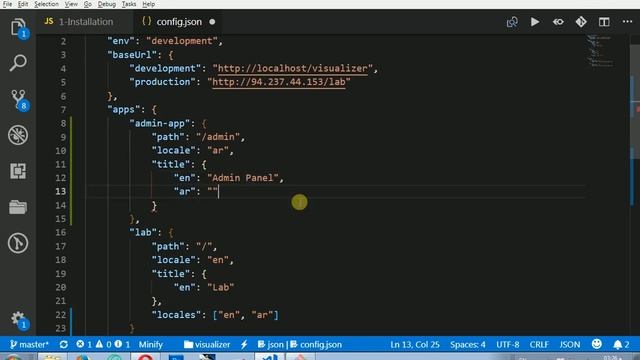
Task: Click line number 16 in the gutter
Action: (x=61, y=232)
